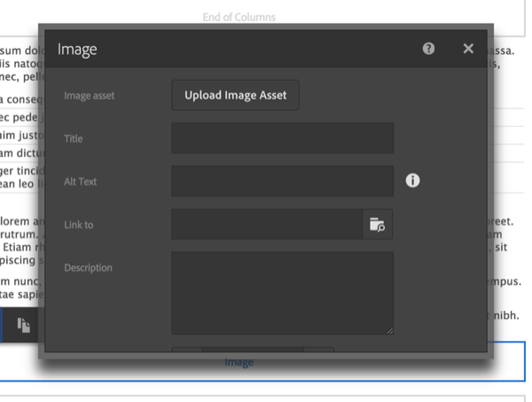This screenshot has height=402, width=532.
Task: Click the copy icon in the component toolbar
Action: (x=24, y=325)
